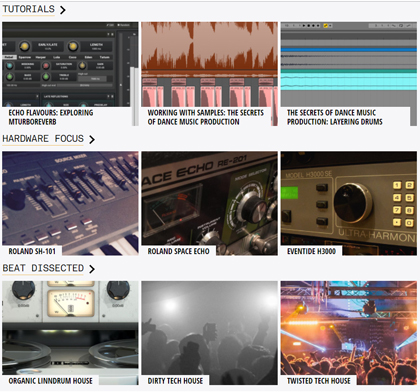Open the orange waveform samples thumbnail
The width and height of the screenshot is (420, 392).
(209, 64)
